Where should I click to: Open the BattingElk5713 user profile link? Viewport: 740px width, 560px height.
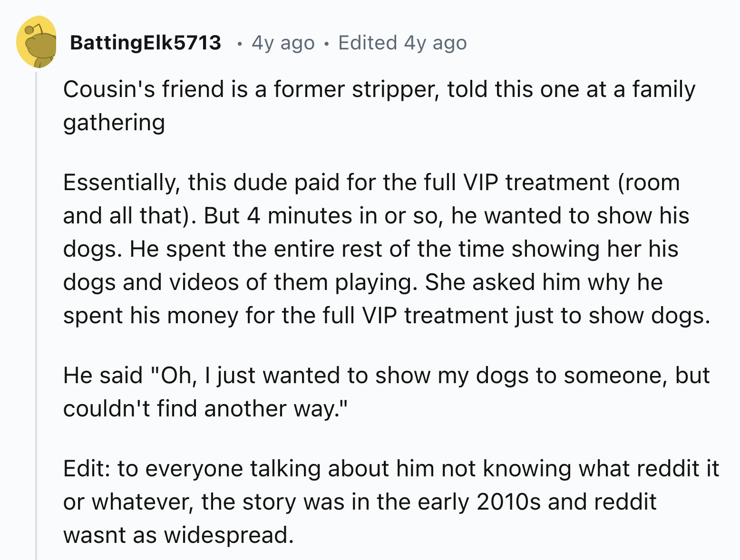pyautogui.click(x=146, y=43)
